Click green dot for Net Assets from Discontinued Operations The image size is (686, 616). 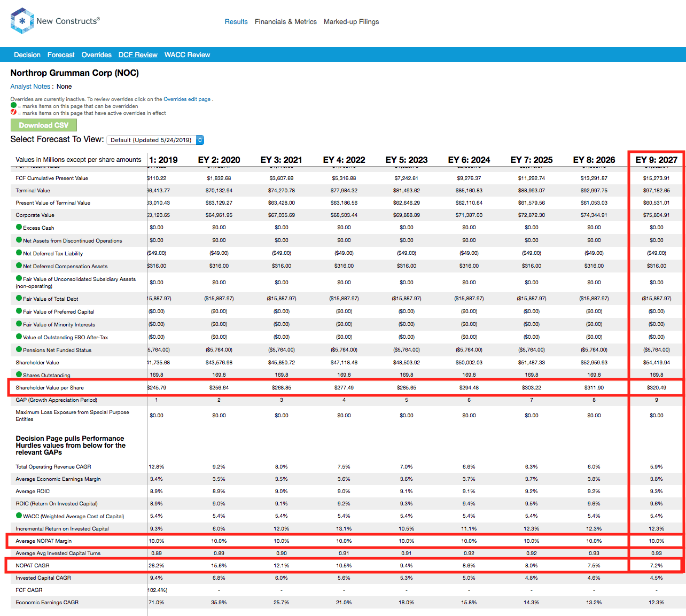tap(19, 240)
